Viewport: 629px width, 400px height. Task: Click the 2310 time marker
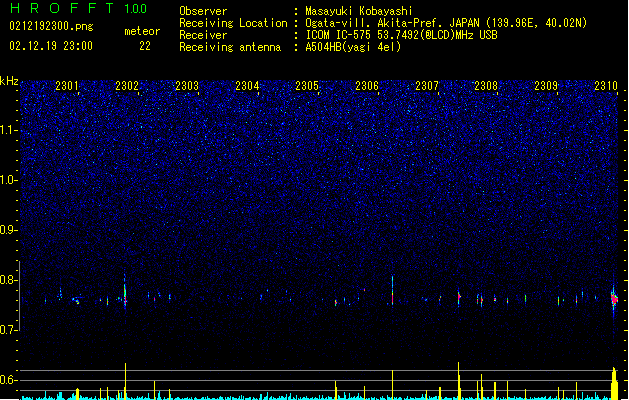[x=606, y=85]
